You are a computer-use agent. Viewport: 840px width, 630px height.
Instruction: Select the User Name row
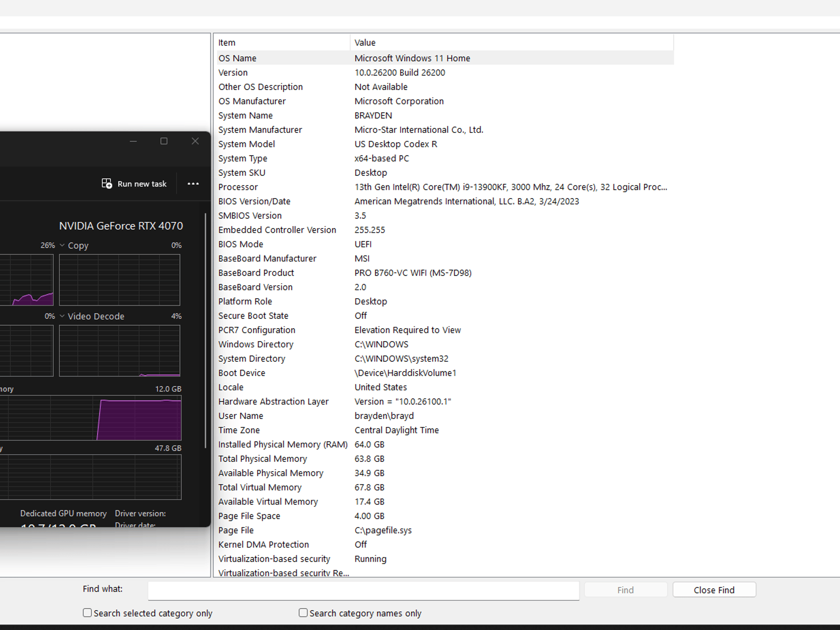pos(445,416)
